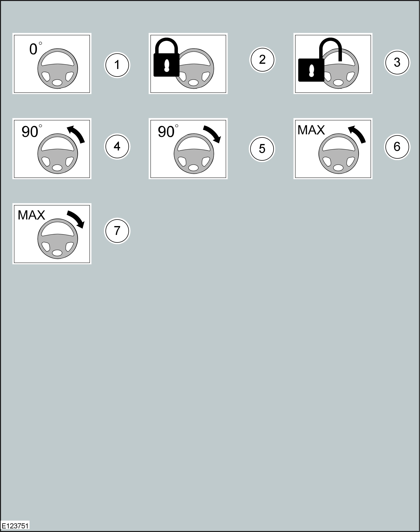This screenshot has width=420, height=532.
Task: Click the open padlock symbol
Action: click(x=320, y=60)
